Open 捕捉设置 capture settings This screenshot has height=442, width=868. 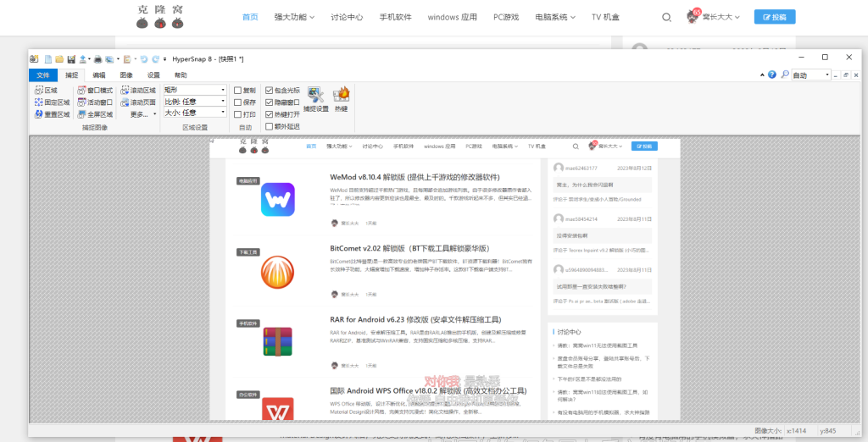(x=316, y=100)
